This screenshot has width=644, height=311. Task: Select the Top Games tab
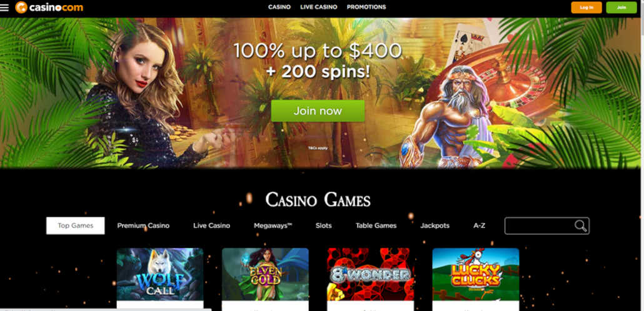[76, 225]
